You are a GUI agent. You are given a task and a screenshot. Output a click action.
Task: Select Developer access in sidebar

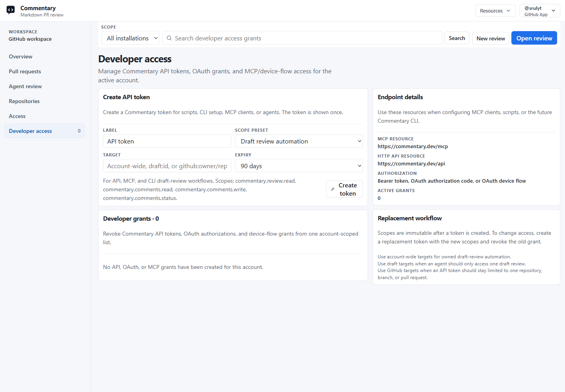pos(45,131)
